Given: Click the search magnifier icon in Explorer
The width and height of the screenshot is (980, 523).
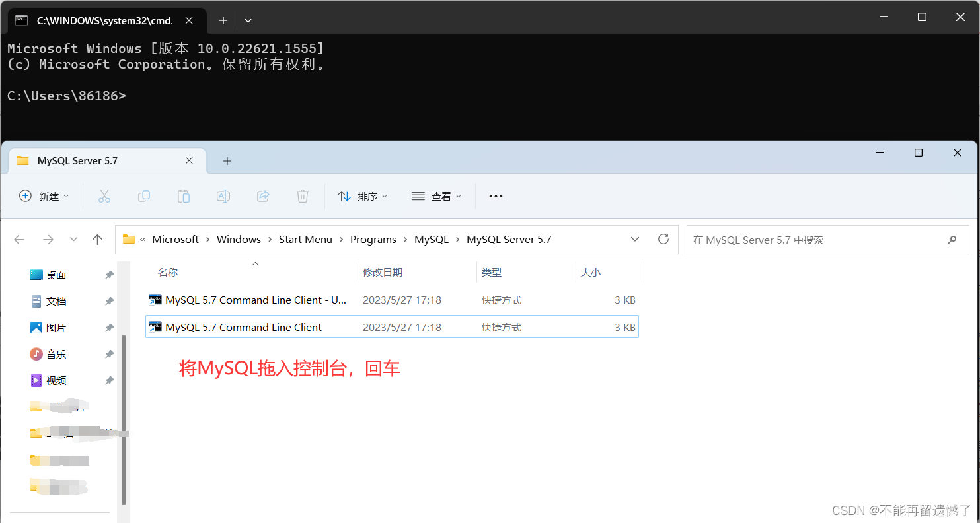Looking at the screenshot, I should click(x=952, y=240).
